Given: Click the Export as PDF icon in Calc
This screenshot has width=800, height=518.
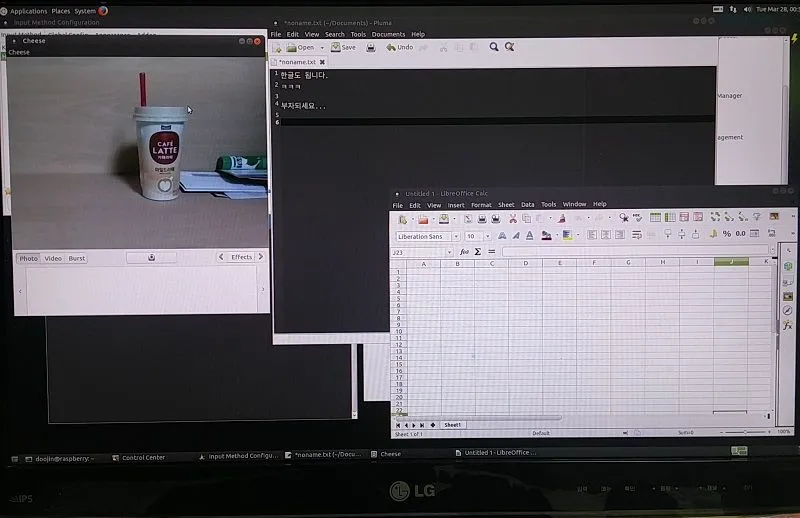Looking at the screenshot, I should click(x=468, y=219).
